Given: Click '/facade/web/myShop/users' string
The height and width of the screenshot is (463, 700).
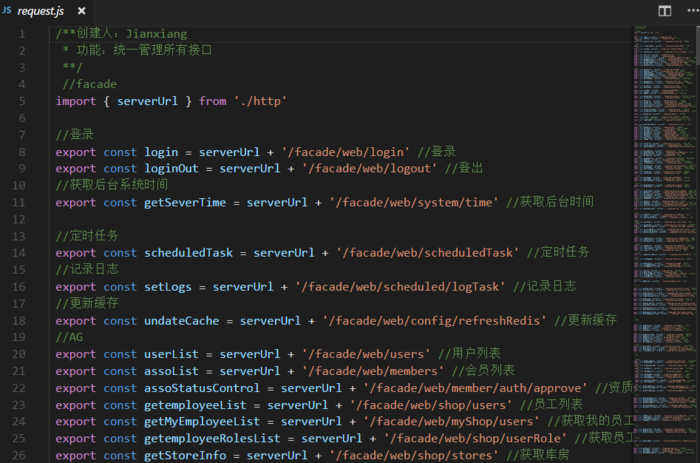Looking at the screenshot, I should pos(451,422).
